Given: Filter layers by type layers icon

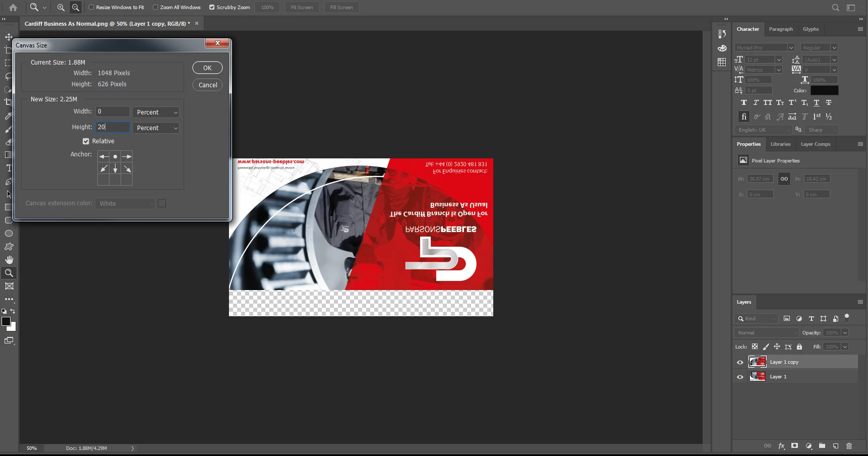Looking at the screenshot, I should pos(811,318).
